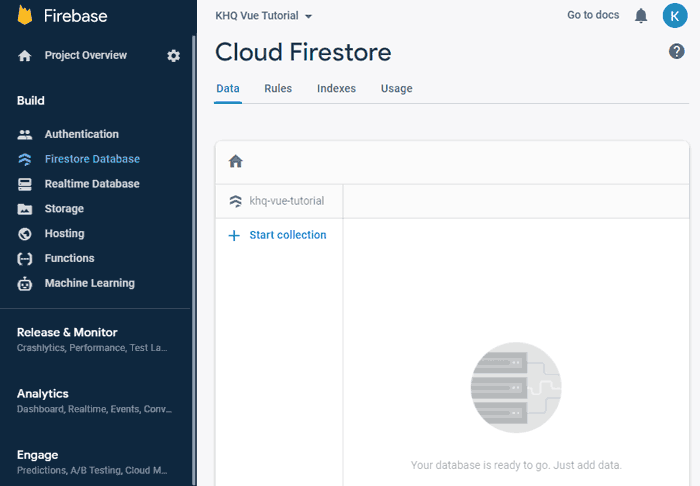Click the Go to docs link
Image resolution: width=700 pixels, height=486 pixels.
[593, 15]
